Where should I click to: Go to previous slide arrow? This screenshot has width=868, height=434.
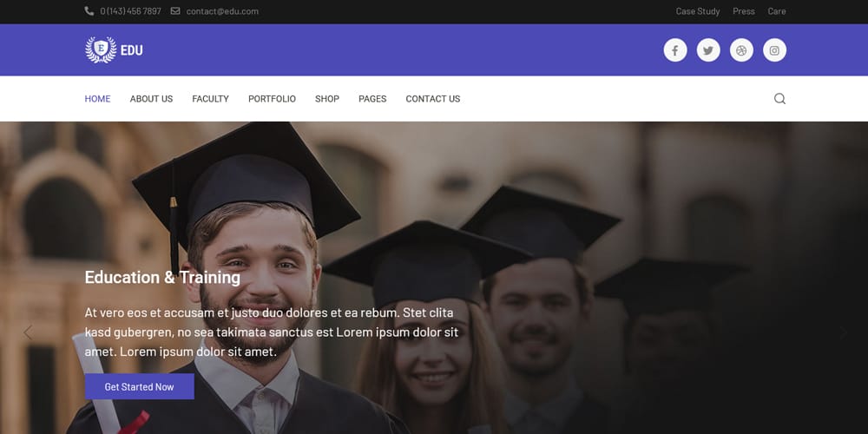click(x=28, y=332)
